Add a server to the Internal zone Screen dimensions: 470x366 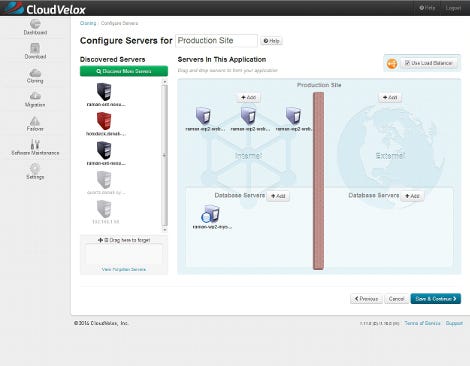tap(249, 97)
